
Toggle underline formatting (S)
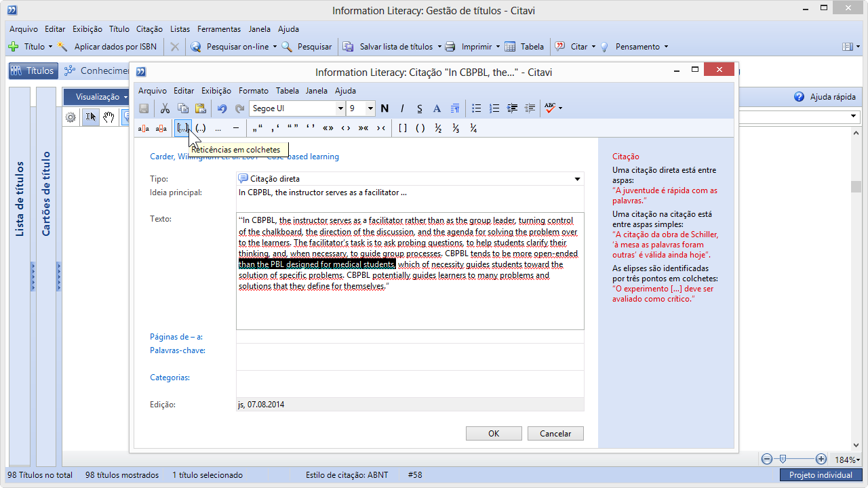click(x=420, y=108)
